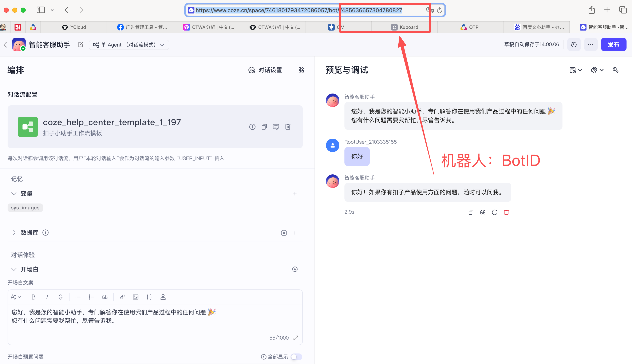
Task: Collapse the 变量 section
Action: pos(14,193)
